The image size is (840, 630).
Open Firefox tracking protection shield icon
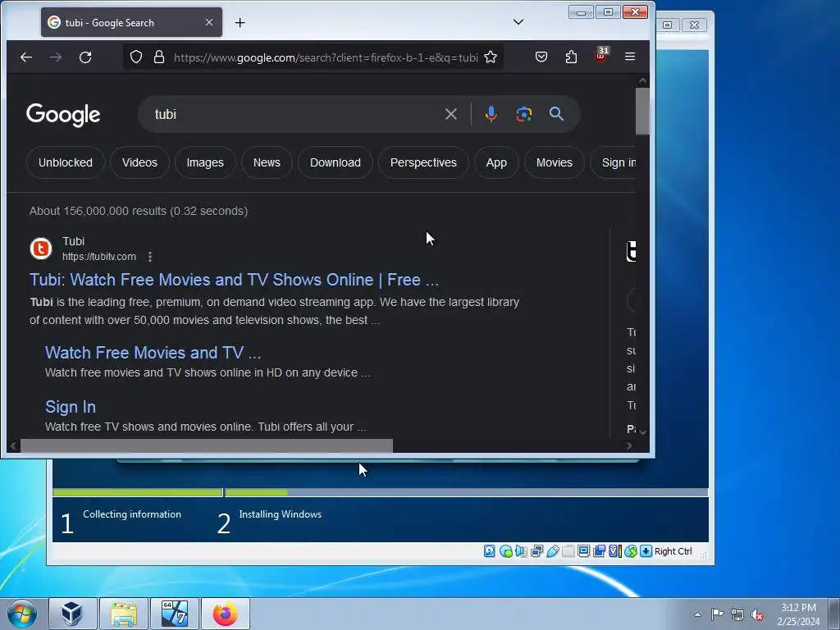pyautogui.click(x=136, y=57)
